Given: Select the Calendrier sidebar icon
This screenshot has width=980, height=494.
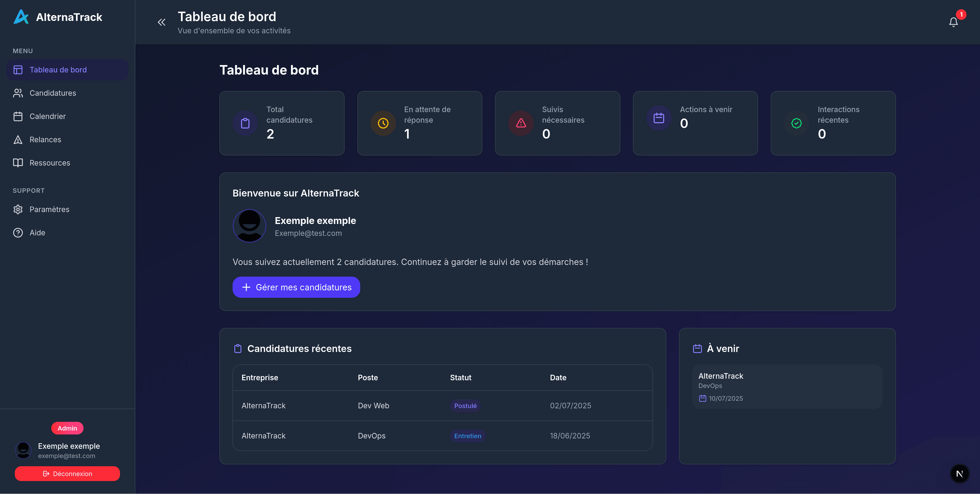Looking at the screenshot, I should click(x=18, y=116).
